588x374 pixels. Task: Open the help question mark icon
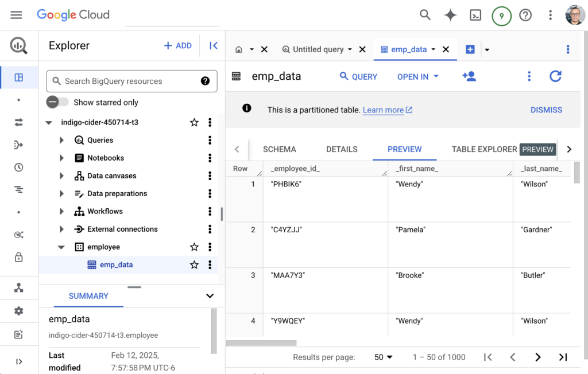point(525,15)
